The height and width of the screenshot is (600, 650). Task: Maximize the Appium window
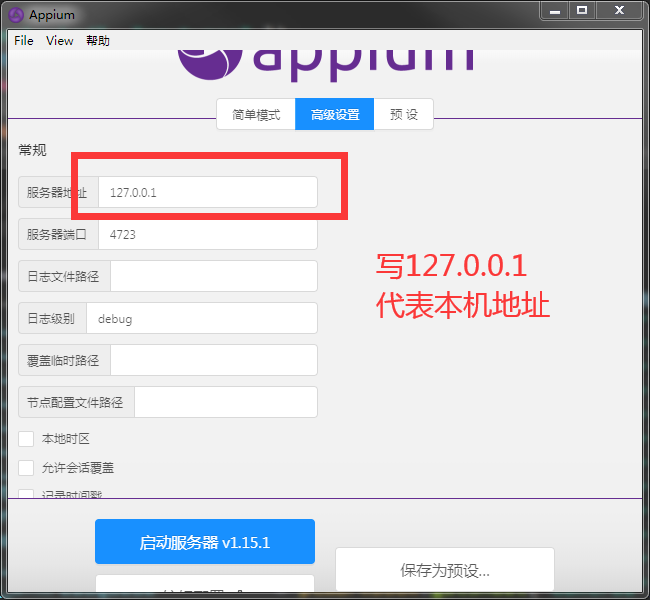[x=582, y=10]
